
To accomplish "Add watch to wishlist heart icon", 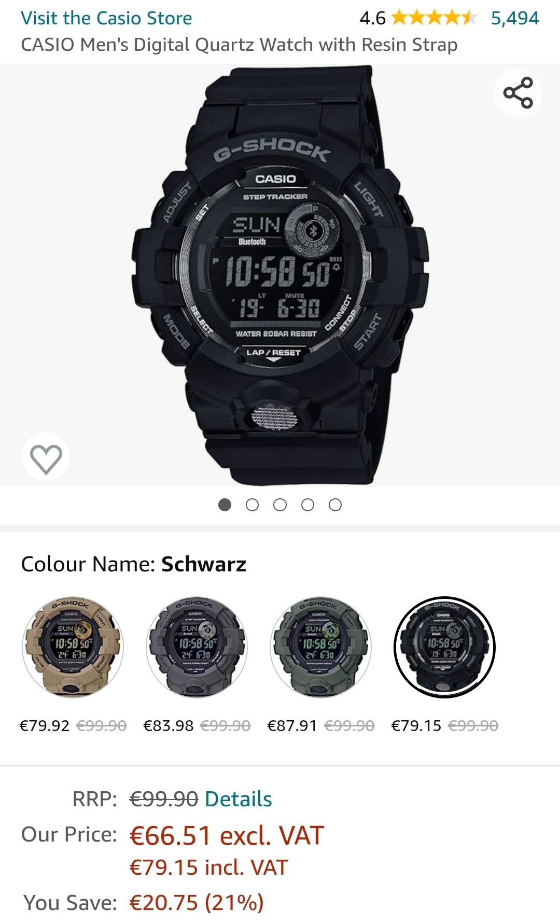I will [46, 457].
